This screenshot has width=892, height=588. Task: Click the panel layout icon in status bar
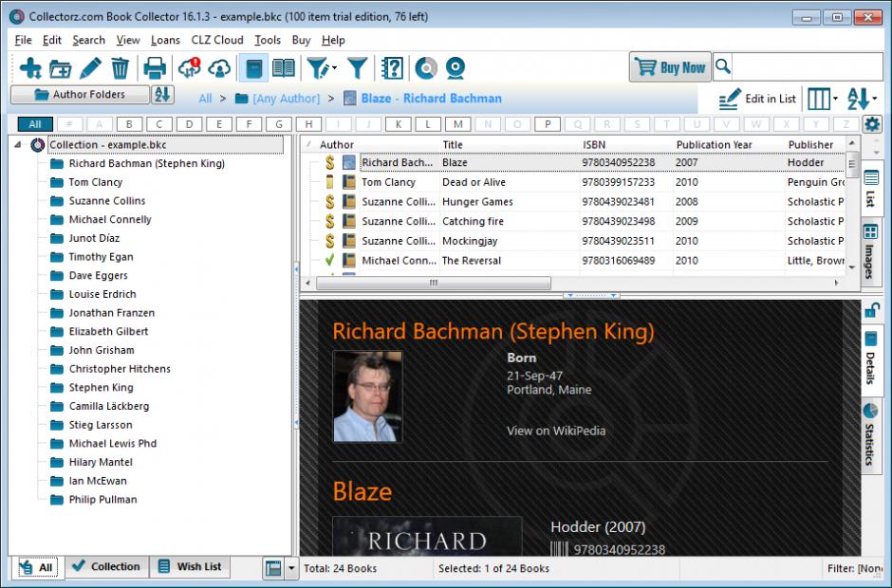[x=273, y=567]
